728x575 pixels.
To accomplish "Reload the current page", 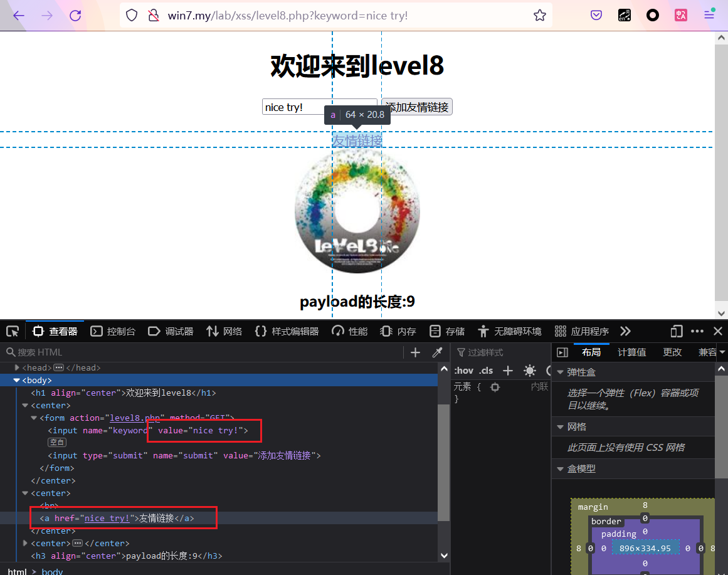I will pos(75,15).
